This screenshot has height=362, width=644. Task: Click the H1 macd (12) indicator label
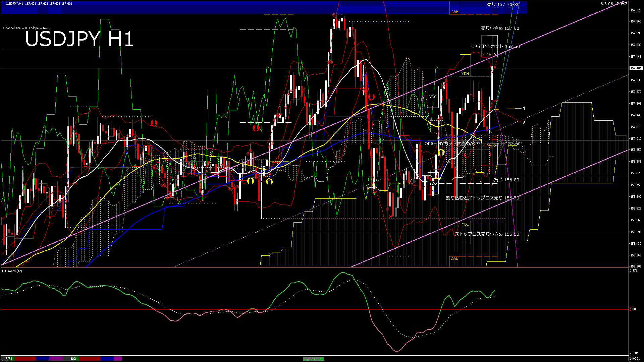[12, 271]
